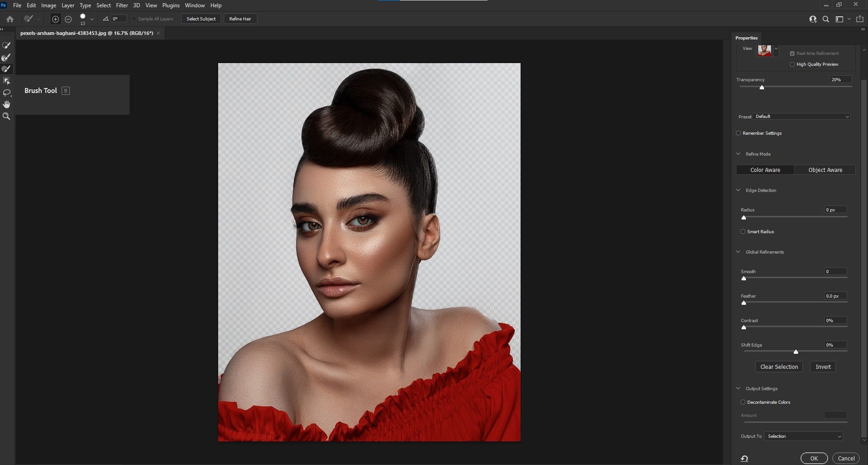Click the Smooth value field

(x=835, y=272)
